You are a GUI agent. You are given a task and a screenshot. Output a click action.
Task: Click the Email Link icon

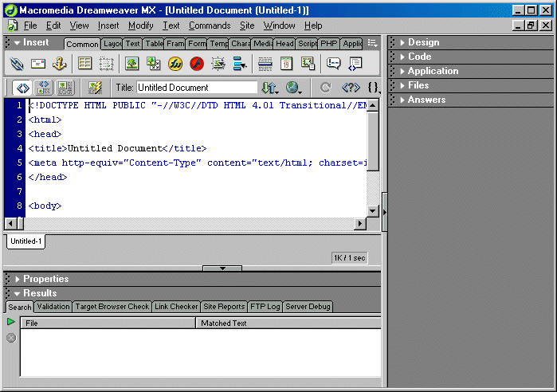pos(38,64)
